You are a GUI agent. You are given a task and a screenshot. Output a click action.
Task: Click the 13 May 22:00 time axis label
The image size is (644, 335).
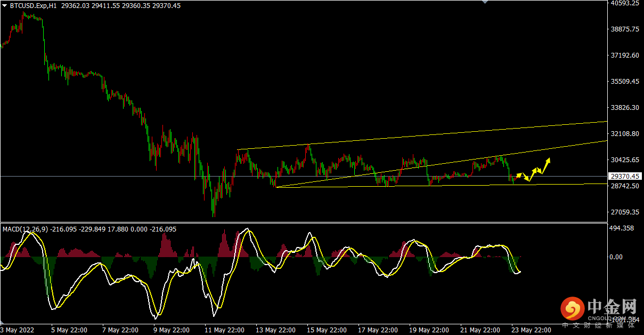[x=275, y=330]
